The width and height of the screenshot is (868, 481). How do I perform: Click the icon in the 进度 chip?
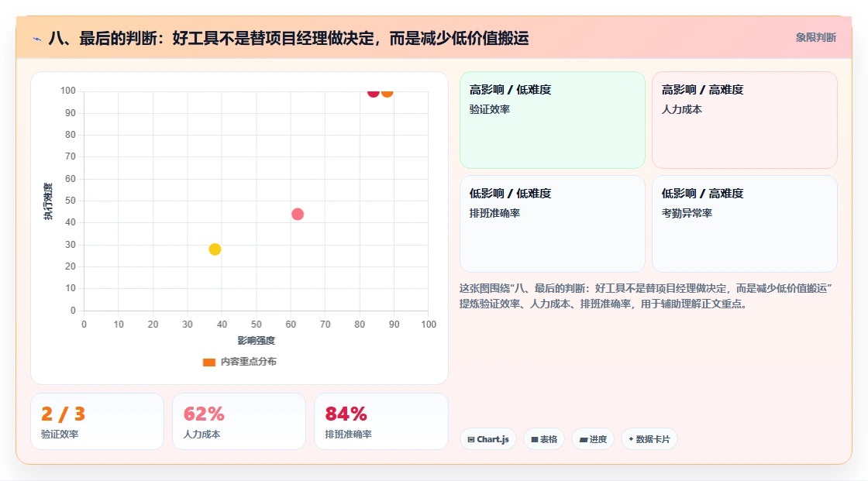[584, 440]
